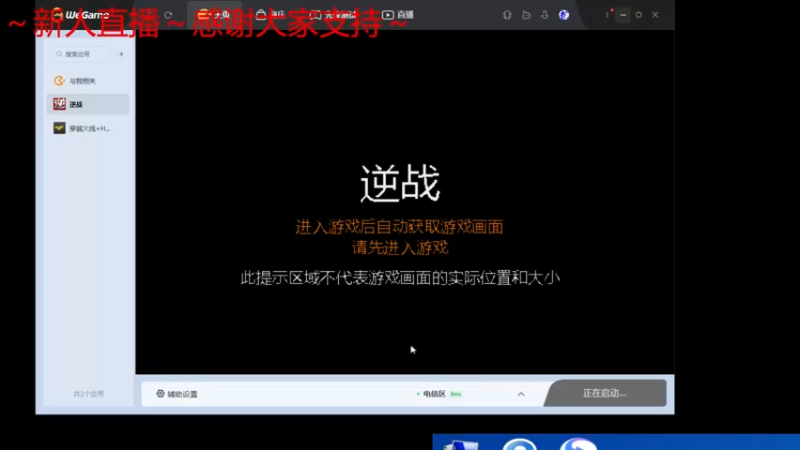Click the folder-shaped icon in top bar
This screenshot has height=450, width=800.
(526, 15)
